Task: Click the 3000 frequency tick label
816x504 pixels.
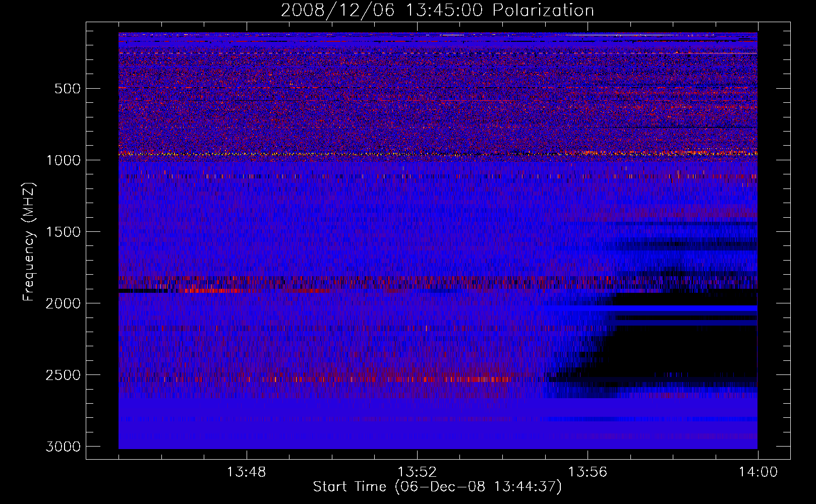Action: pyautogui.click(x=63, y=447)
